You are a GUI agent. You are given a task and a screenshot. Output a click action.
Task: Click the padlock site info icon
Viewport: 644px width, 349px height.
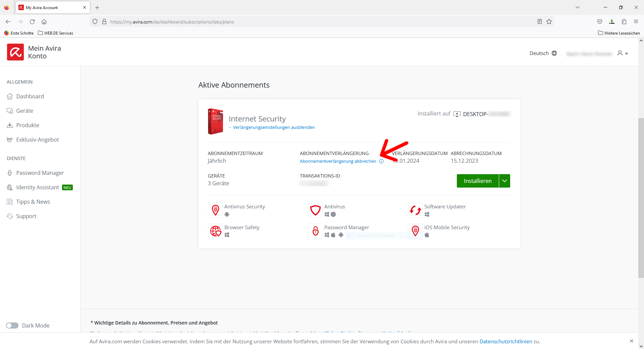[104, 22]
